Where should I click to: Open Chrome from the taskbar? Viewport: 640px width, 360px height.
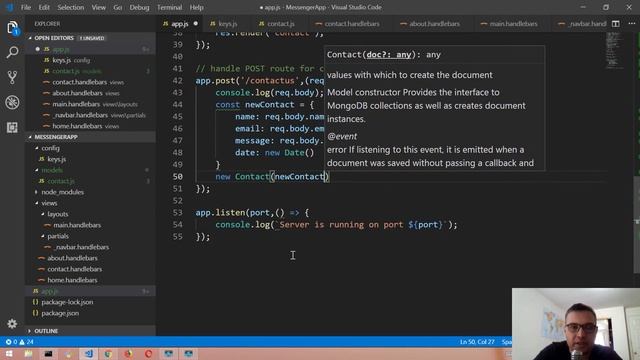(109, 353)
